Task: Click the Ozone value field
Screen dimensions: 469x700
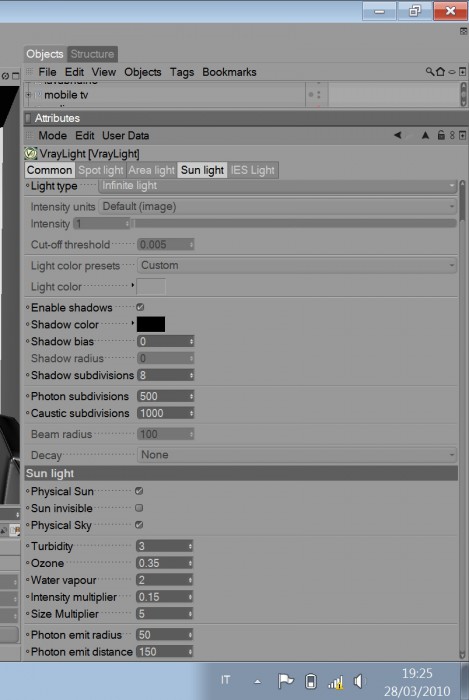Action: 165,563
